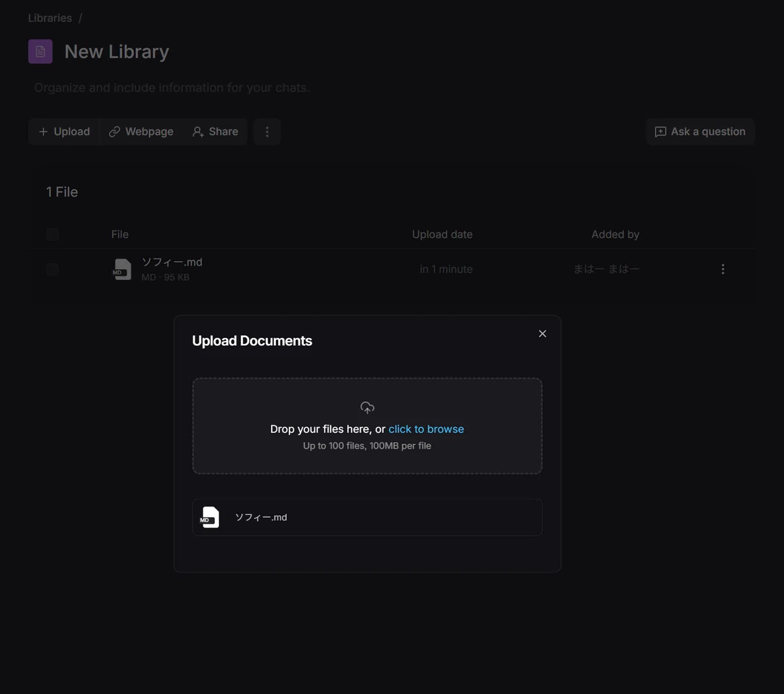This screenshot has height=694, width=784.
Task: Check the ソフィー.md row checkbox
Action: [x=52, y=269]
